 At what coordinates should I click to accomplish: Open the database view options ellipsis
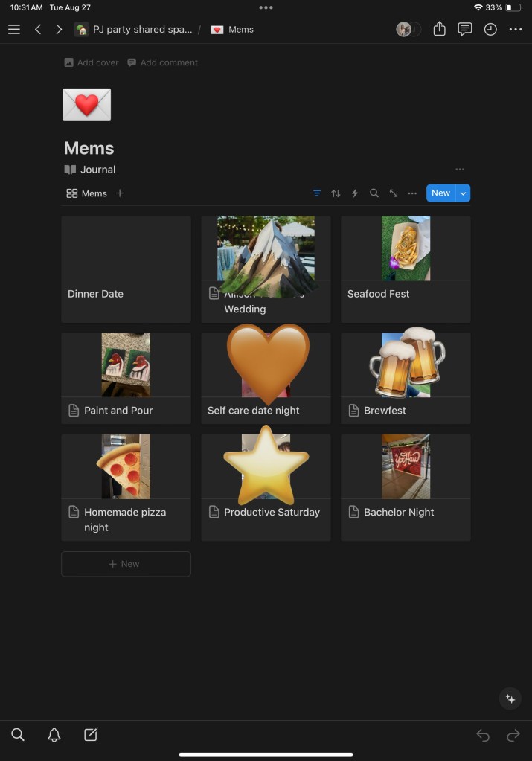412,193
